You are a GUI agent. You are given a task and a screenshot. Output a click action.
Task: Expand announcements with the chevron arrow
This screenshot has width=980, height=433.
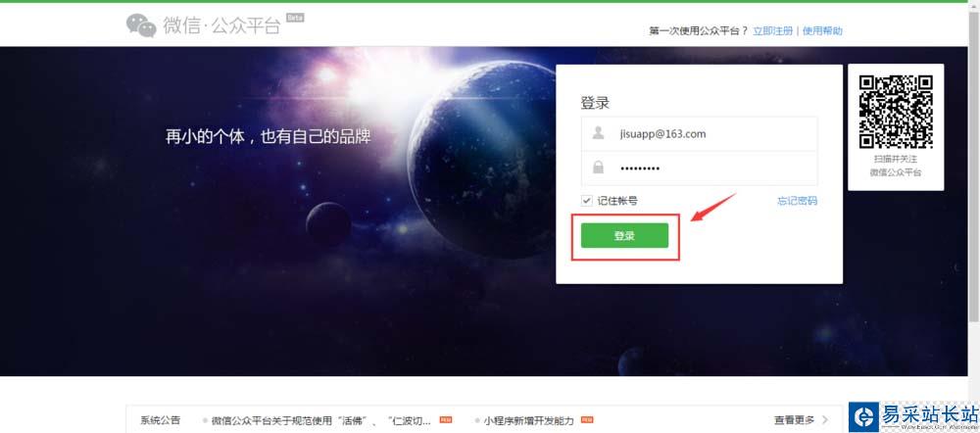(825, 420)
